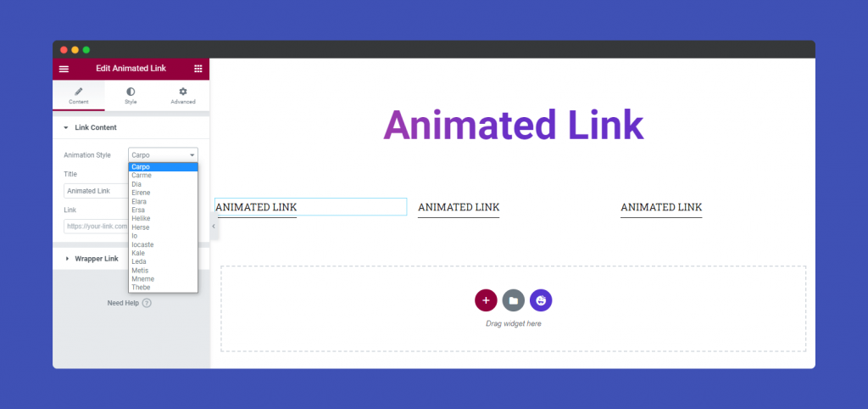
Task: Open the Animation Style dropdown
Action: point(163,155)
